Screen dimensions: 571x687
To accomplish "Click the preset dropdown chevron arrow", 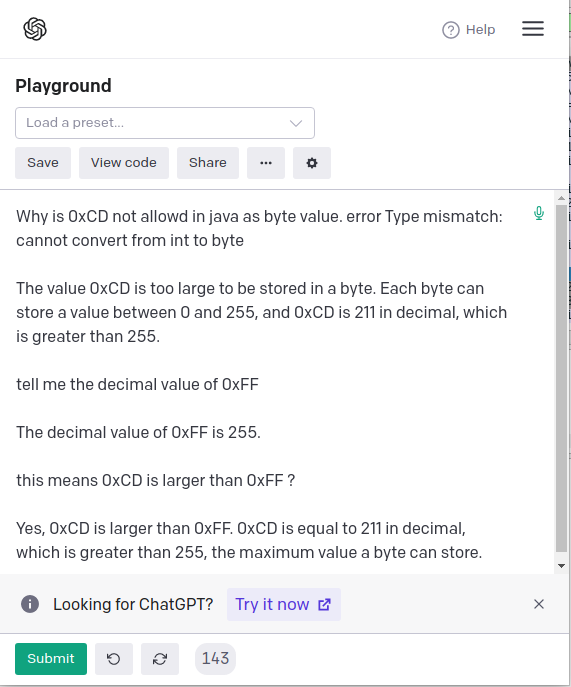I will (x=296, y=124).
